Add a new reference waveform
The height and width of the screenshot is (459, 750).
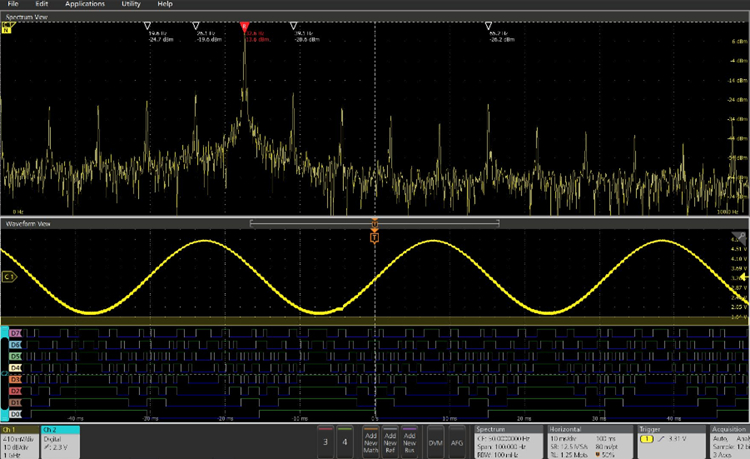(x=391, y=440)
